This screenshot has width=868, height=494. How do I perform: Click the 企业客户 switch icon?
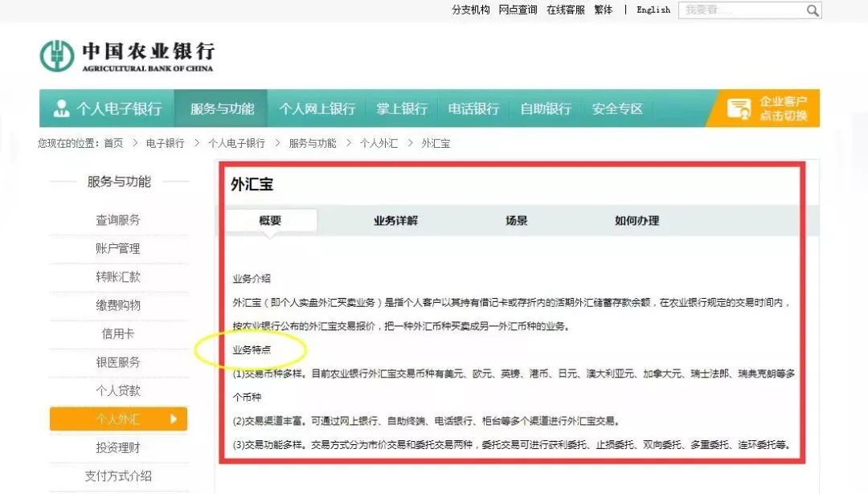click(739, 108)
